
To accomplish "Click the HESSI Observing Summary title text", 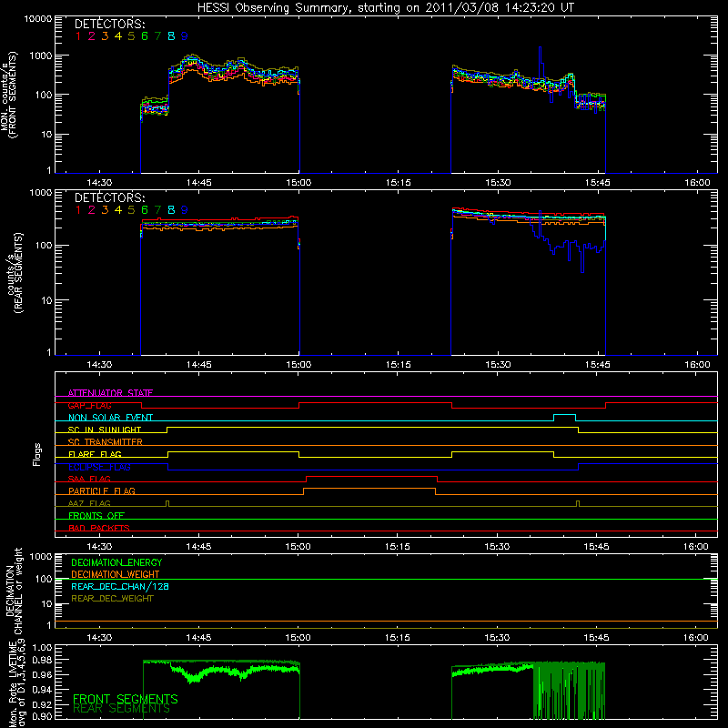I will coord(385,8).
